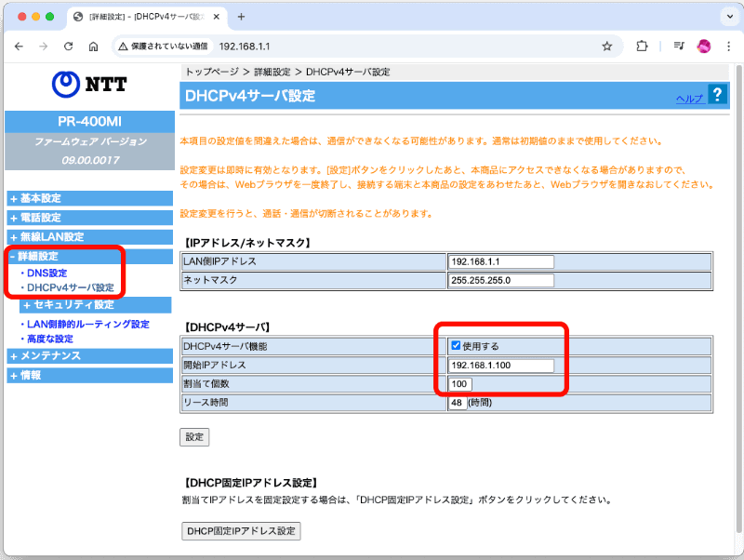Click the 設定 button to apply

tap(193, 436)
